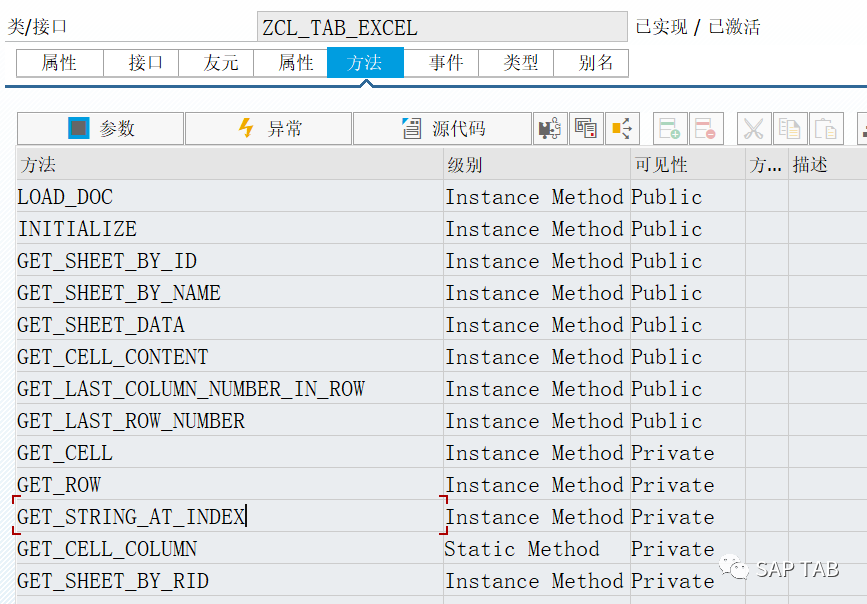Click the 描述 column header
The width and height of the screenshot is (867, 604).
[x=827, y=164]
